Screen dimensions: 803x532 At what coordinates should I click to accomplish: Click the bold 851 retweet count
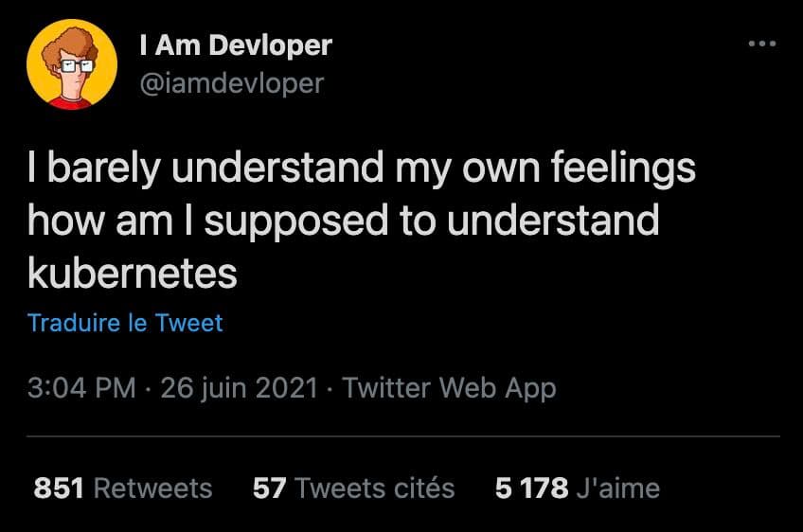click(x=59, y=488)
